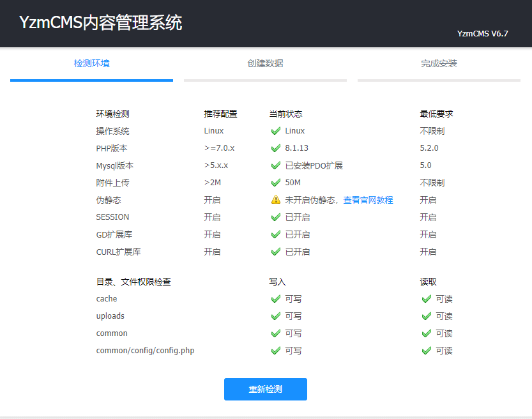The width and height of the screenshot is (532, 419).
Task: Click the writable check icon for common
Action: pyautogui.click(x=276, y=333)
